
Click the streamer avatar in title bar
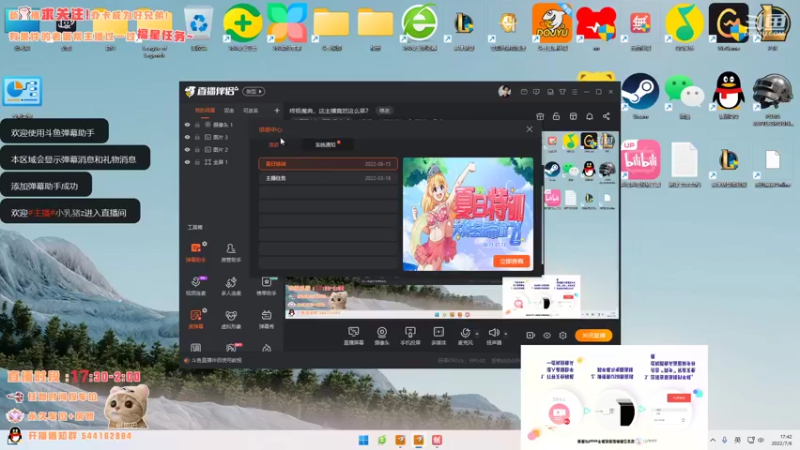tap(504, 91)
